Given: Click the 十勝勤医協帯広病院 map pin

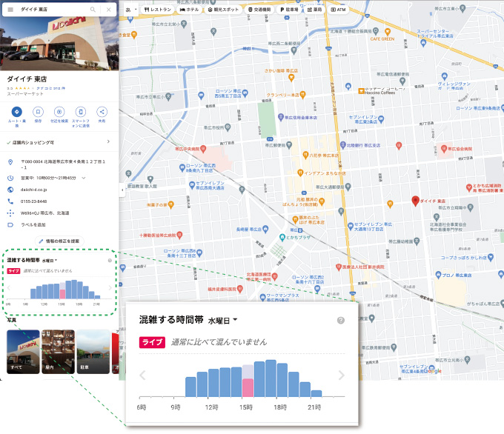Looking at the screenshot, I should click(x=179, y=236).
